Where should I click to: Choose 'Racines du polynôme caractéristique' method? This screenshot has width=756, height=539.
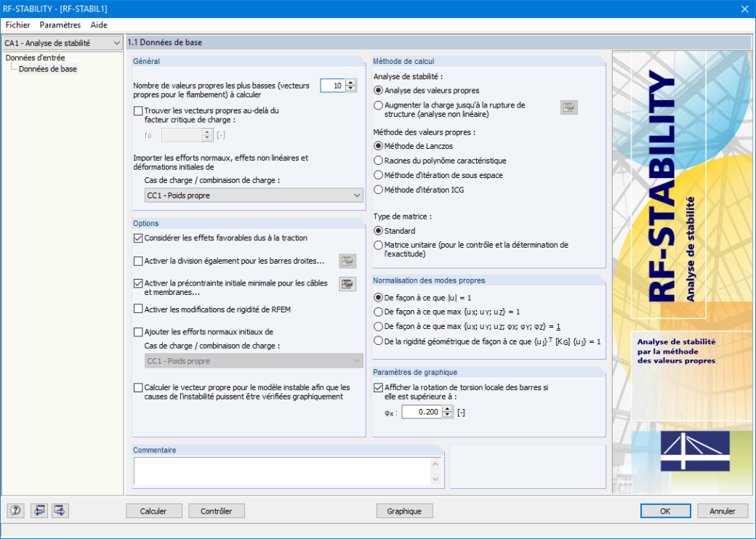(x=379, y=161)
